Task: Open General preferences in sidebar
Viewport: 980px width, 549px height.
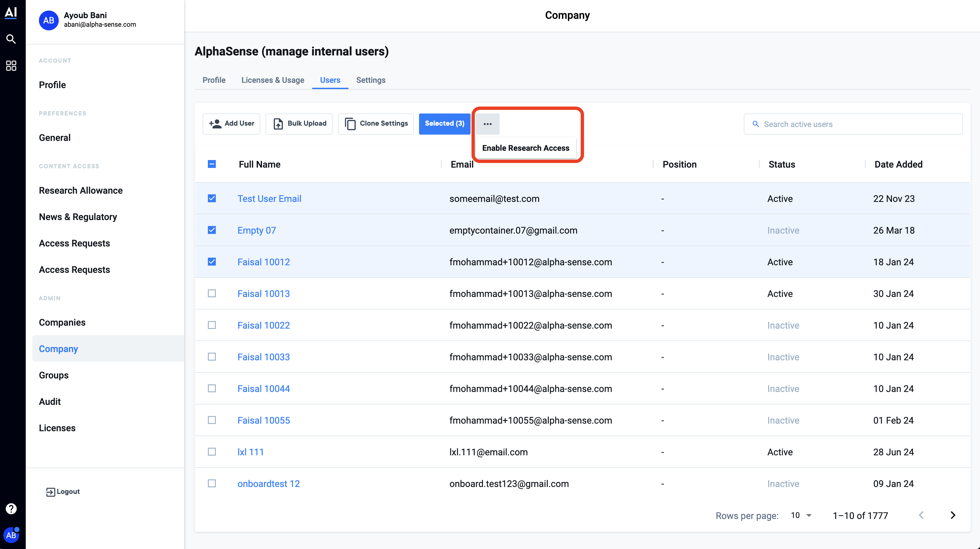Action: [x=54, y=137]
